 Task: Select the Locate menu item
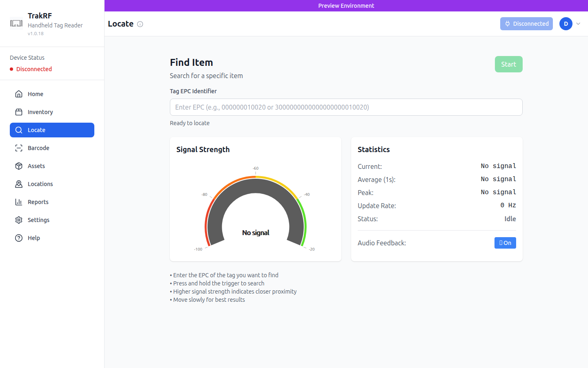[52, 130]
